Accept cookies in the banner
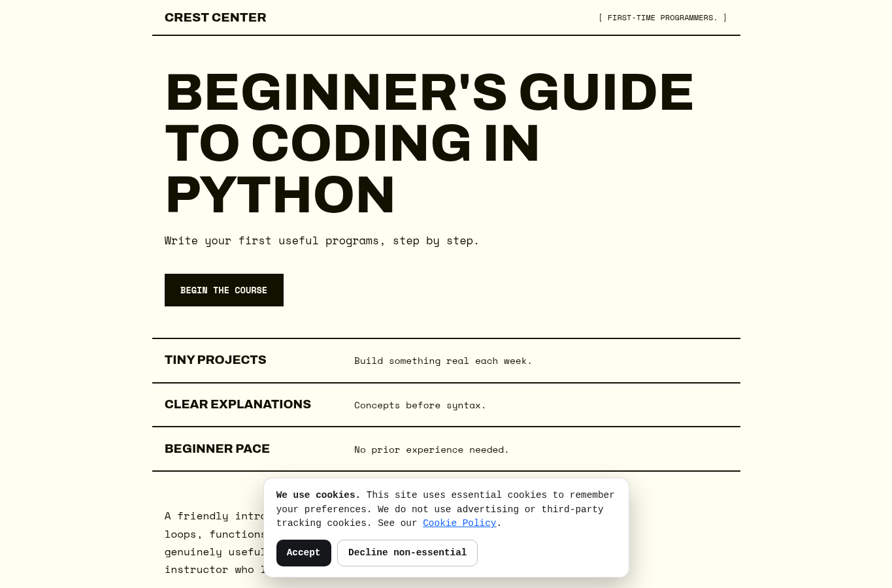The width and height of the screenshot is (892, 588). pos(304,553)
